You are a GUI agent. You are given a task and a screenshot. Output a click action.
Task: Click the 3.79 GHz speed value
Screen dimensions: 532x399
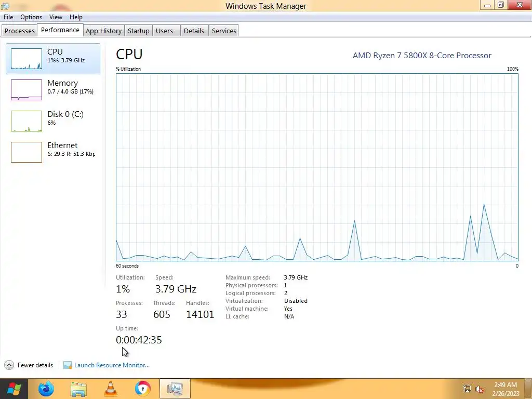pos(176,289)
